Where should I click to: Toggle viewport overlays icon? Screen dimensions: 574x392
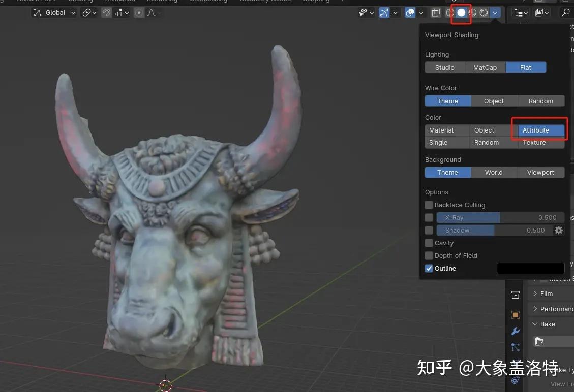point(410,13)
